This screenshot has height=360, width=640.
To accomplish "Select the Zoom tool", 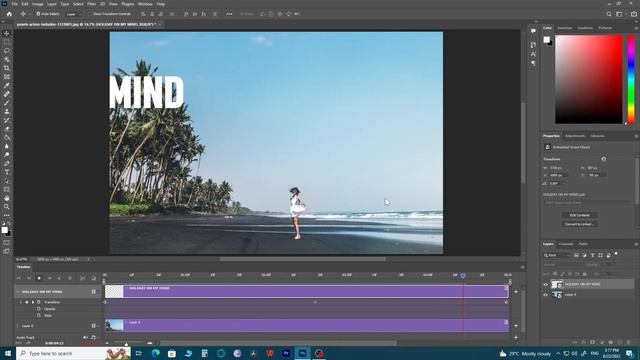I will click(x=7, y=207).
